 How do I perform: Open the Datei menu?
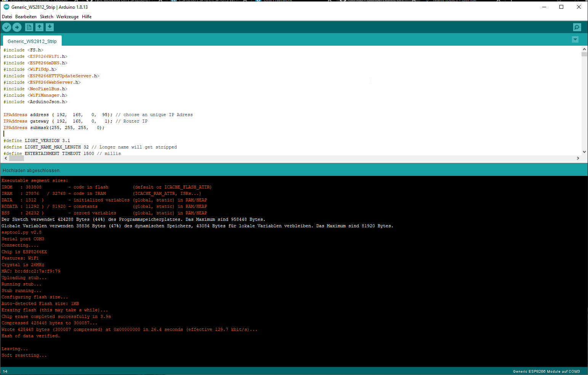coord(7,17)
